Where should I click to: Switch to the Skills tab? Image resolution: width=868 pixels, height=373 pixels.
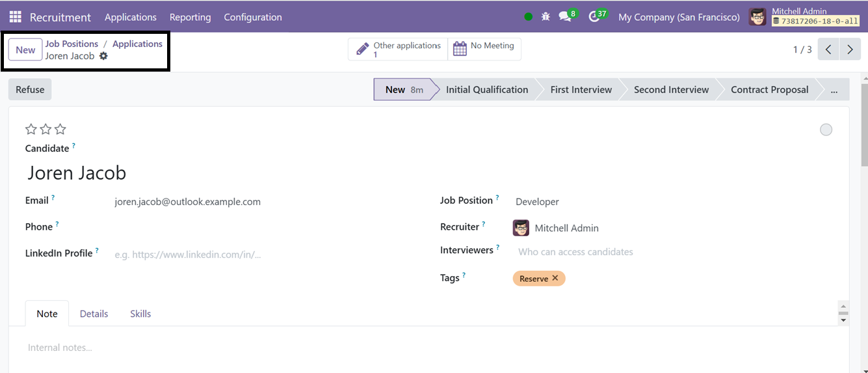click(140, 314)
